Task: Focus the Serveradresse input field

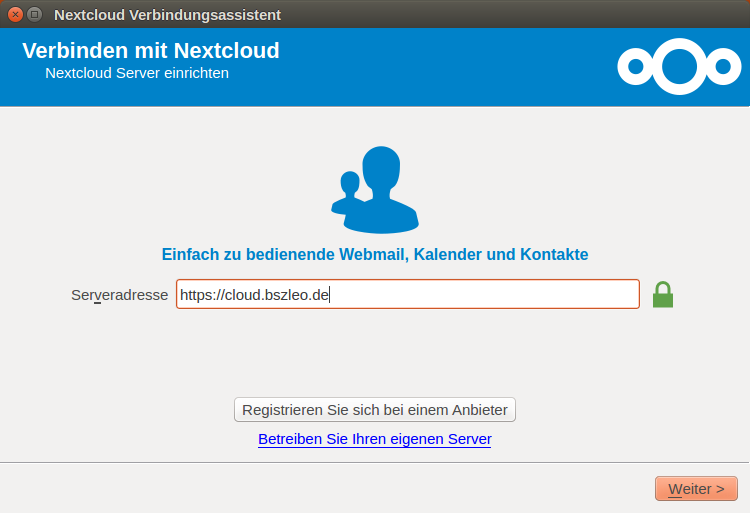Action: pos(480,295)
